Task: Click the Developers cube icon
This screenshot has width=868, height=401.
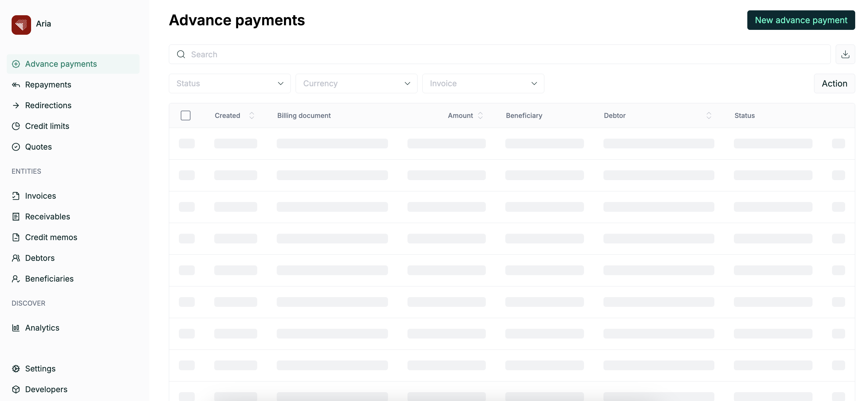Action: click(x=16, y=389)
